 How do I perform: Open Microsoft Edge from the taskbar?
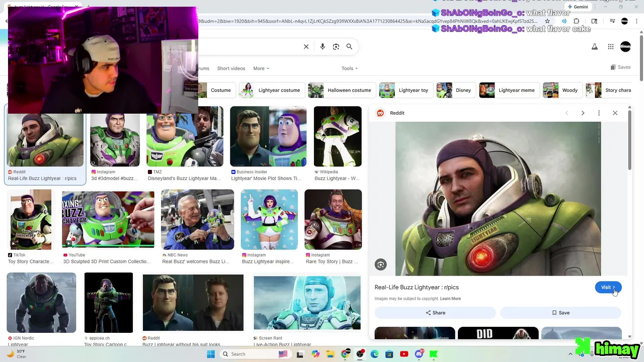coord(375,354)
